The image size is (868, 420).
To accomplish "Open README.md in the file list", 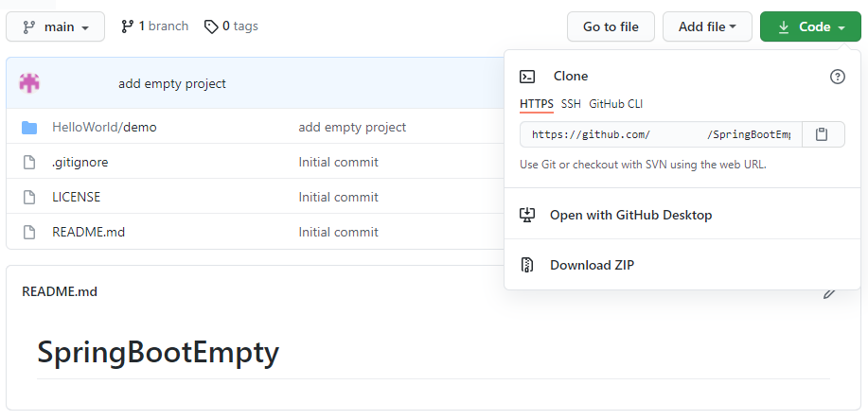I will pos(89,232).
